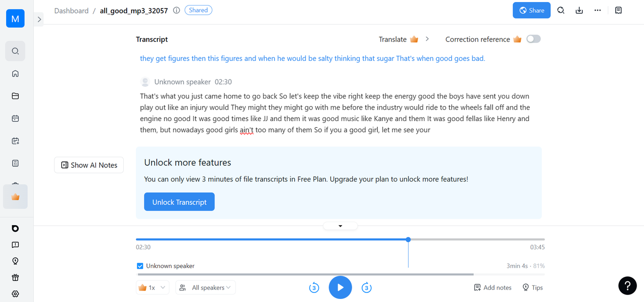The width and height of the screenshot is (644, 302).
Task: Click the highlighted blue transcript sentence
Action: [x=312, y=58]
